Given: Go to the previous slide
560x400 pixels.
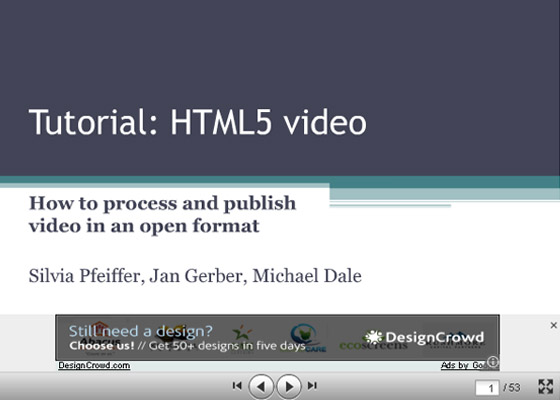Looking at the screenshot, I should click(x=261, y=386).
